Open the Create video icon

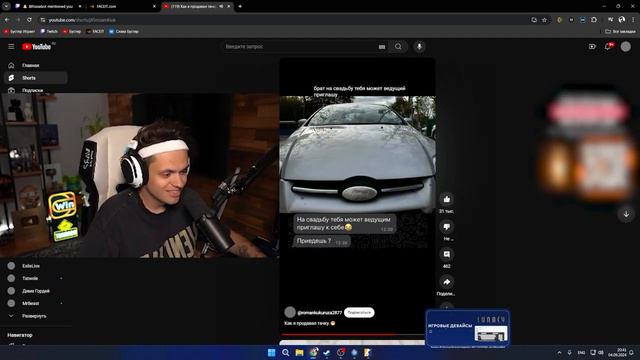click(592, 47)
